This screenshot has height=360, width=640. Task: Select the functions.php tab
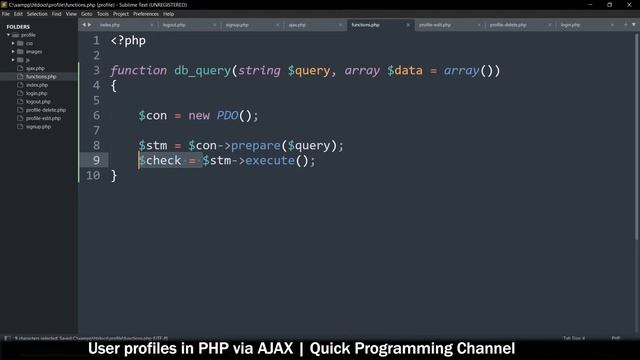click(366, 25)
